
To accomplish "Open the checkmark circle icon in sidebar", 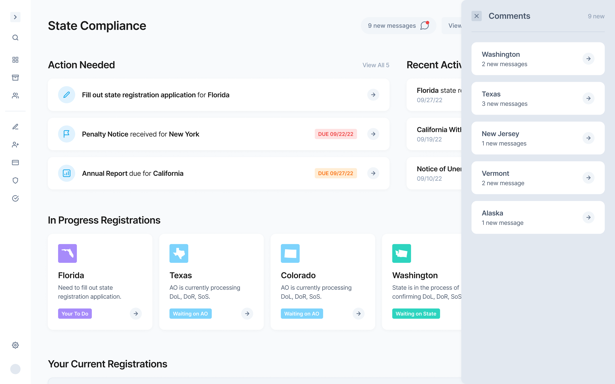I will click(x=15, y=198).
